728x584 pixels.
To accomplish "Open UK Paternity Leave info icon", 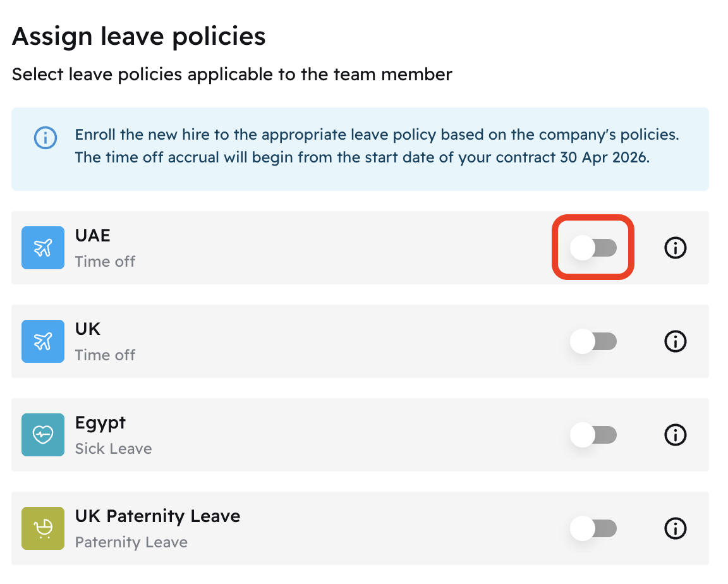I will click(x=676, y=528).
